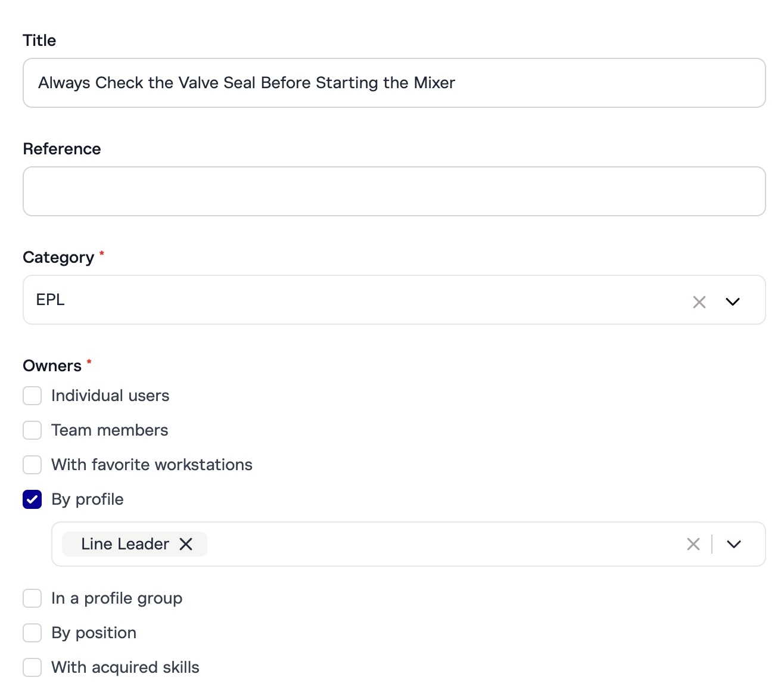784x696 pixels.
Task: Clear the selected EPL category
Action: click(x=699, y=302)
